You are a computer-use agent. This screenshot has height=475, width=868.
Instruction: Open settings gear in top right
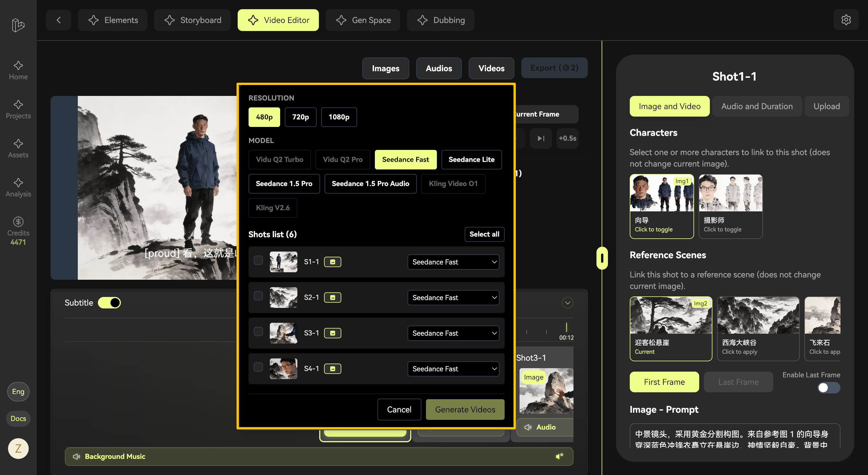(846, 20)
